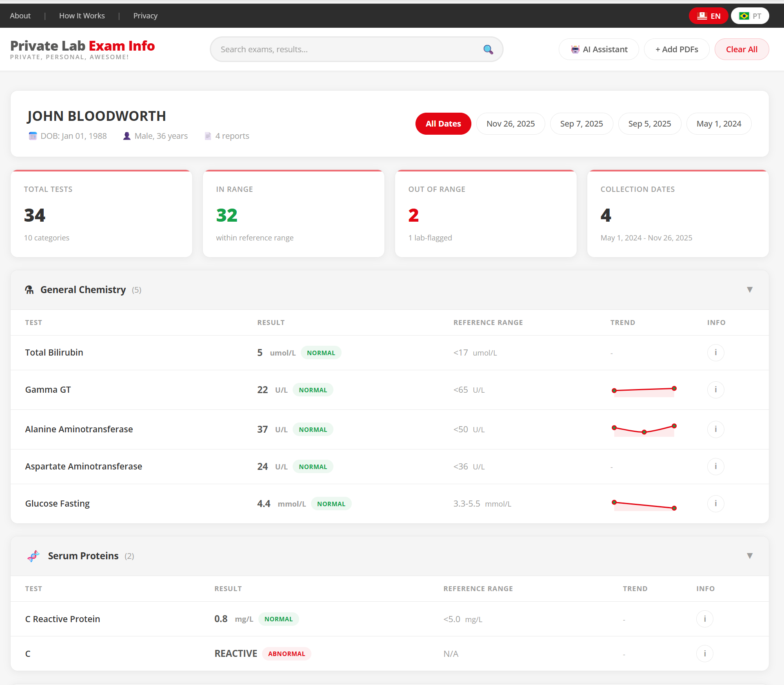The image size is (784, 685).
Task: Click the Out of Range summary card
Action: (x=486, y=214)
